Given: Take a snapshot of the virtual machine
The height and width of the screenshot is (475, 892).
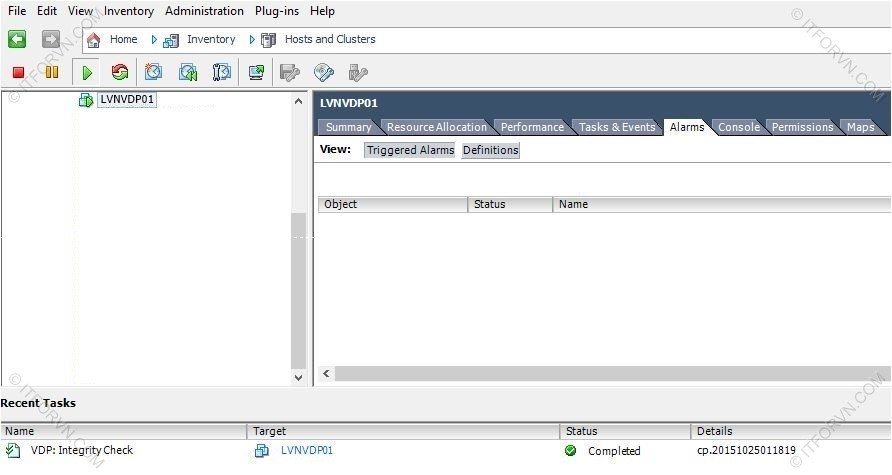Looking at the screenshot, I should point(153,72).
